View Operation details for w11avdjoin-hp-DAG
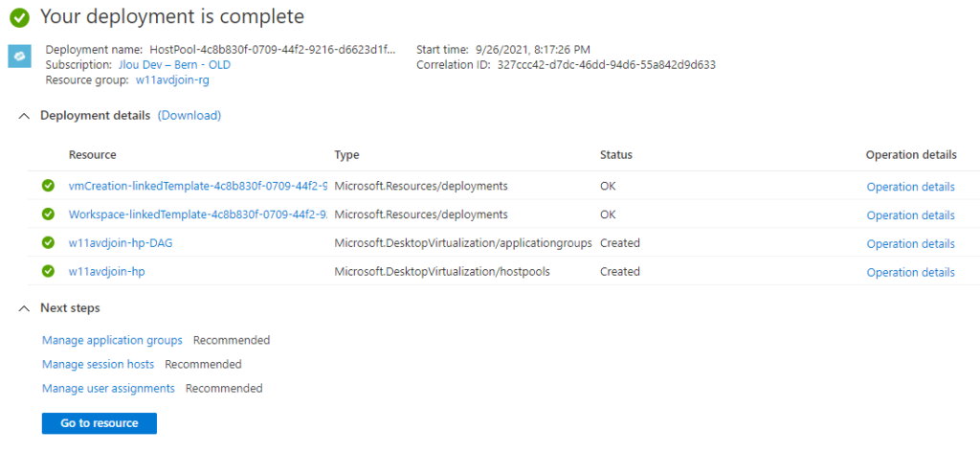Viewport: 980px width, 452px height. point(911,244)
